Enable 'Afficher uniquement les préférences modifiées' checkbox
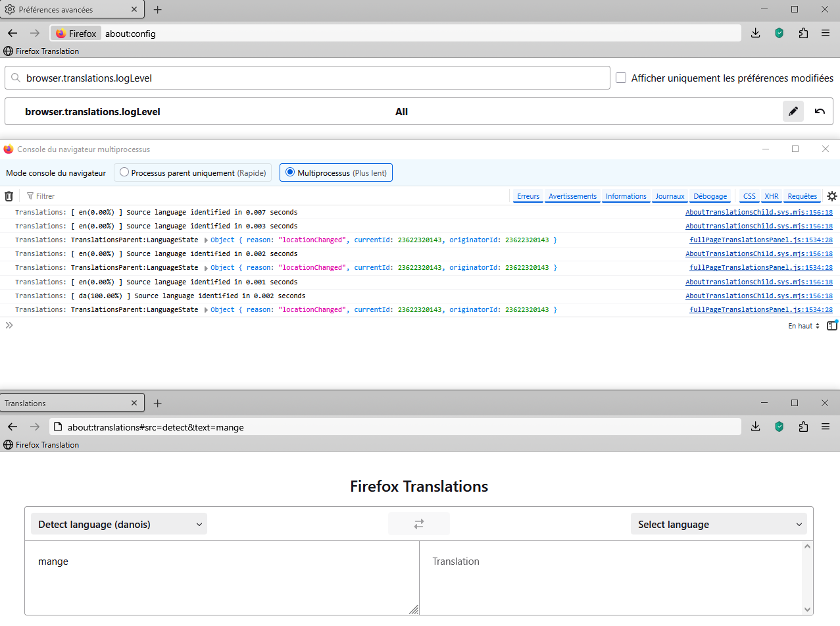Image resolution: width=840 pixels, height=626 pixels. 621,78
